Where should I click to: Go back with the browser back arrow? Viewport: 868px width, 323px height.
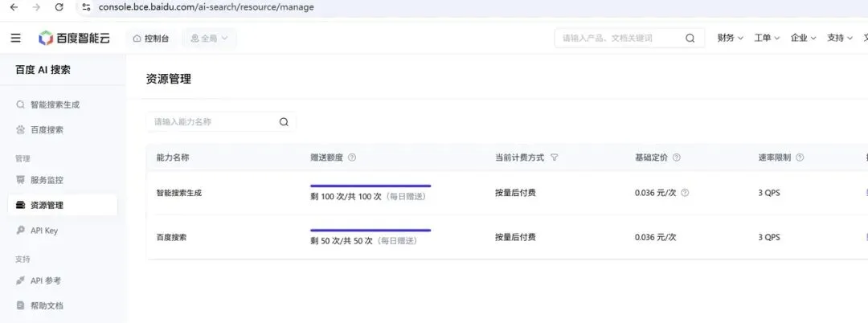point(14,7)
